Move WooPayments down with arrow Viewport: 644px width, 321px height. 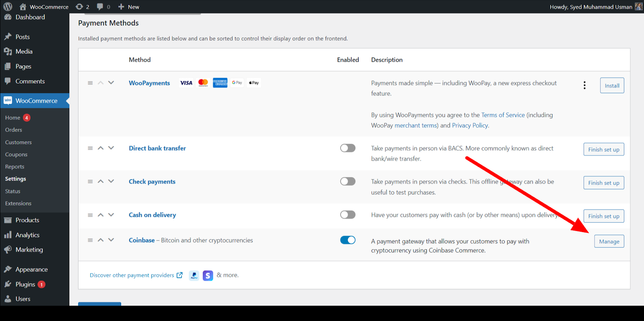pyautogui.click(x=111, y=82)
